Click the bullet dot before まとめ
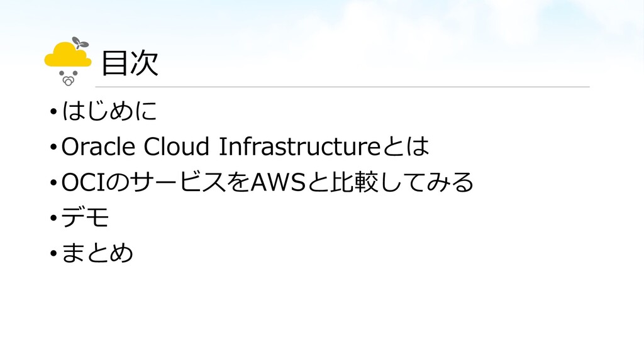The height and width of the screenshot is (362, 644). (x=53, y=253)
